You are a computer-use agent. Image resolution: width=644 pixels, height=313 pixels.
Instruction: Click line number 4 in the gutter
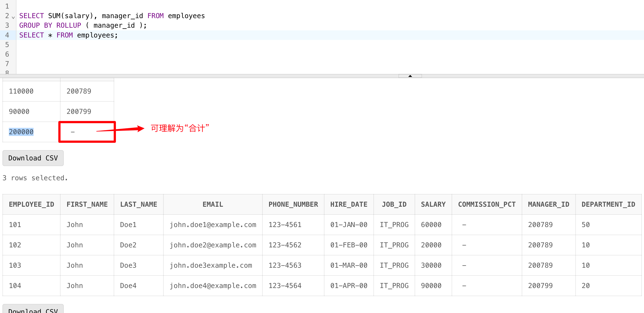point(7,35)
